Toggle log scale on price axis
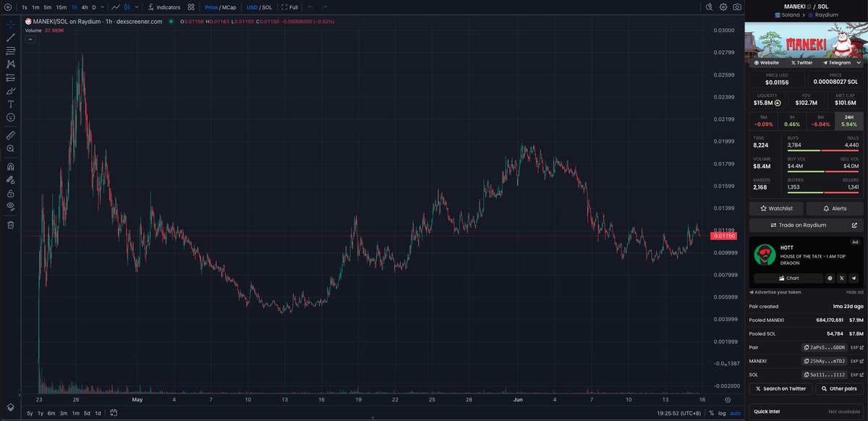868x421 pixels. pos(722,413)
